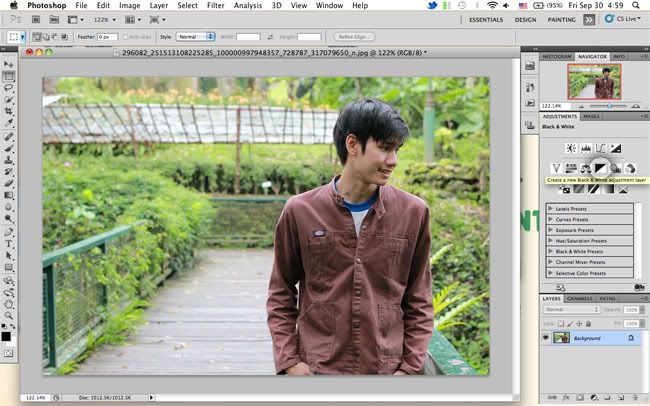
Task: Open the Analysis menu
Action: pyautogui.click(x=247, y=5)
